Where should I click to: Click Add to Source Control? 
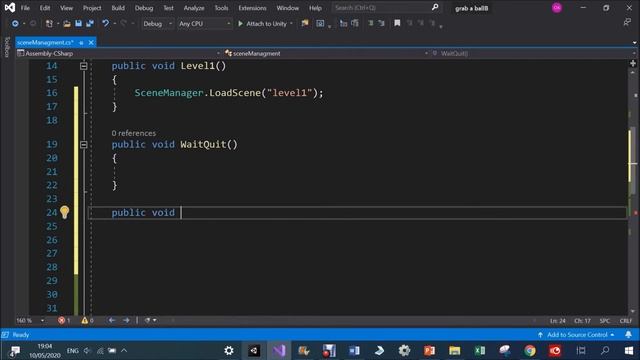tap(576, 335)
